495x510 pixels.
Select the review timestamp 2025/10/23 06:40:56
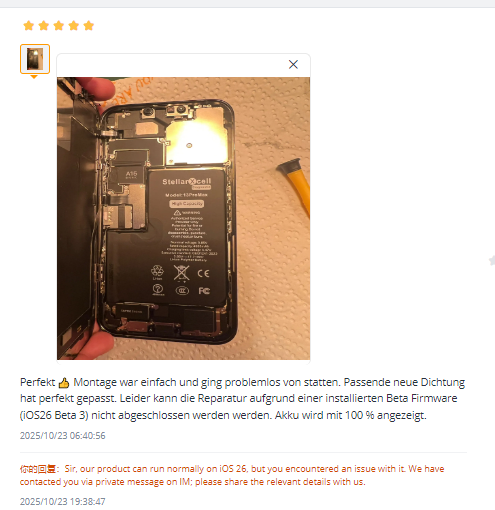pyautogui.click(x=63, y=436)
